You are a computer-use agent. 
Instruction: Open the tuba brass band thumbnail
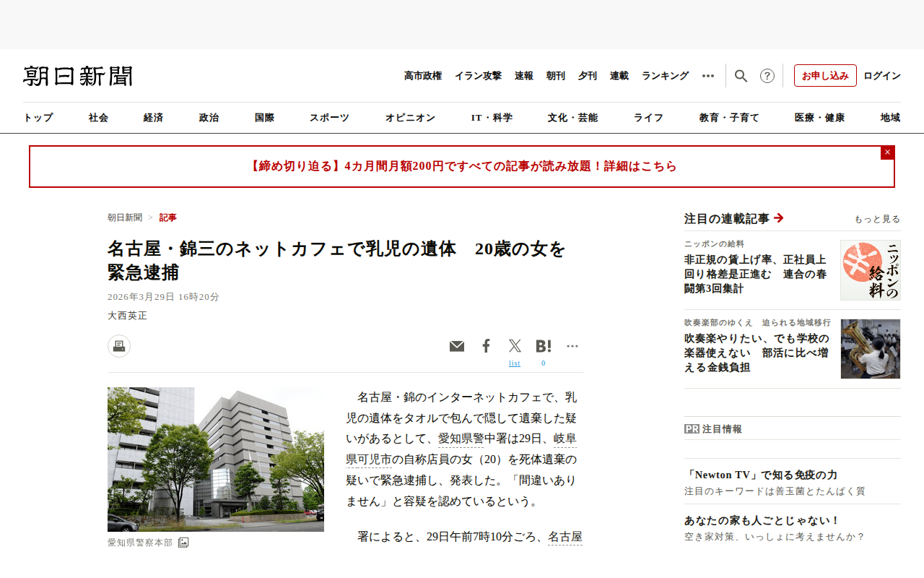pos(871,349)
